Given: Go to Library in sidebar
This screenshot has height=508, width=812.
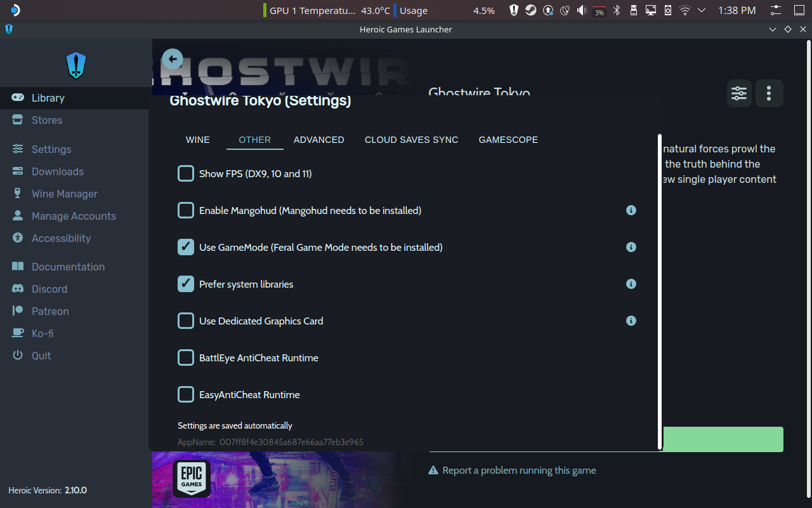Looking at the screenshot, I should click(x=75, y=98).
